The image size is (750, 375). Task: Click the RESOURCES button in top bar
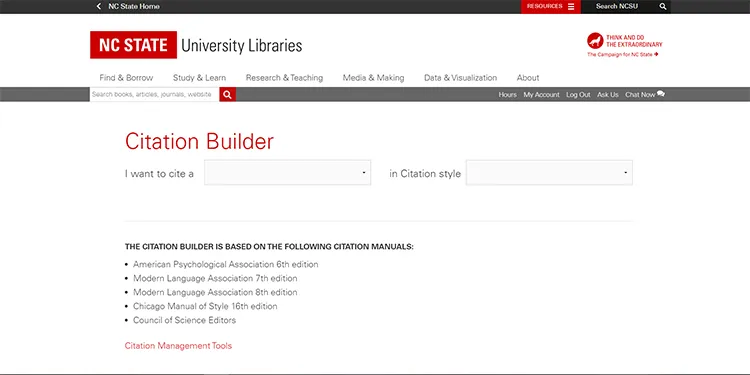[x=551, y=6]
